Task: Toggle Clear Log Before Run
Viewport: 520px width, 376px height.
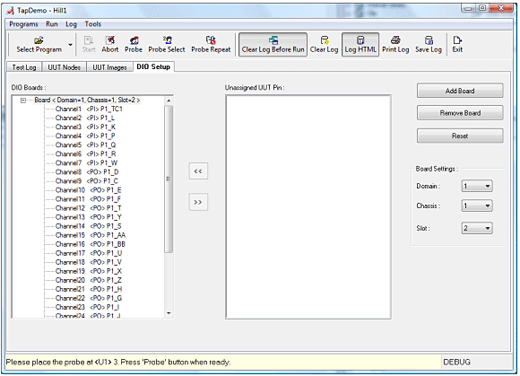Action: point(273,45)
